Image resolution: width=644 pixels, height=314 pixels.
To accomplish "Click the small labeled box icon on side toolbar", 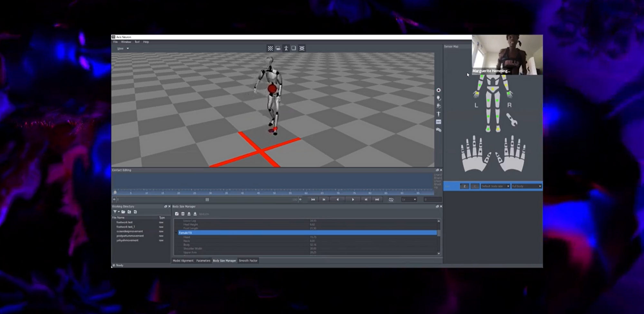I will 438,122.
